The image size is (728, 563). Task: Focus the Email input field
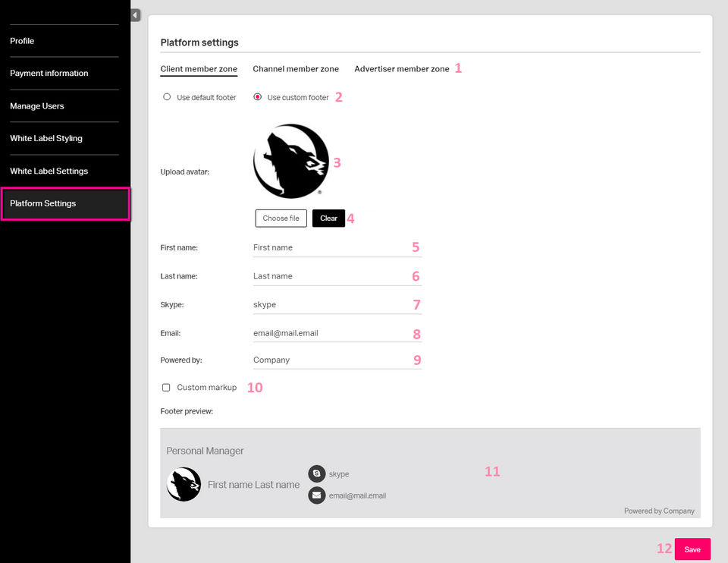[x=337, y=333]
